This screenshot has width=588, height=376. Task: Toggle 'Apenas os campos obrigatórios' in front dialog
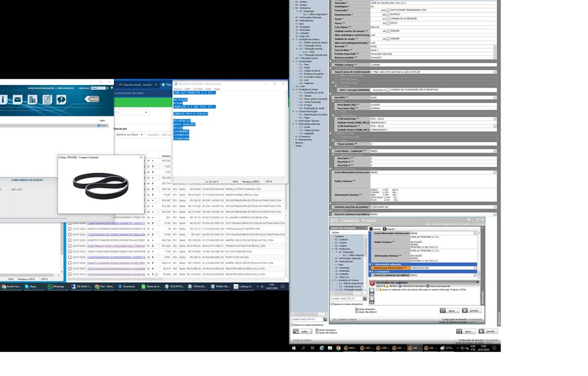pyautogui.click(x=332, y=304)
